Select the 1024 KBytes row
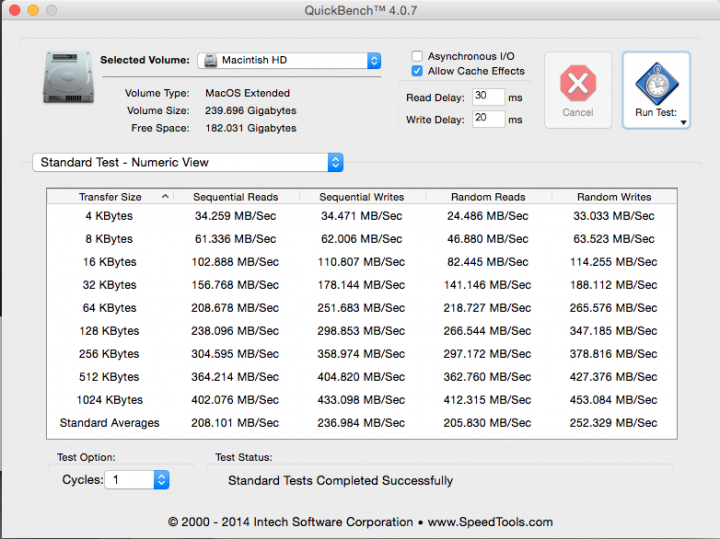Viewport: 720px width, 539px height. pyautogui.click(x=362, y=399)
